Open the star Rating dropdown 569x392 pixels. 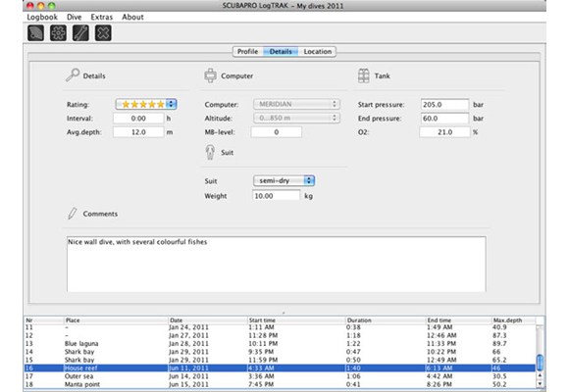(x=146, y=105)
